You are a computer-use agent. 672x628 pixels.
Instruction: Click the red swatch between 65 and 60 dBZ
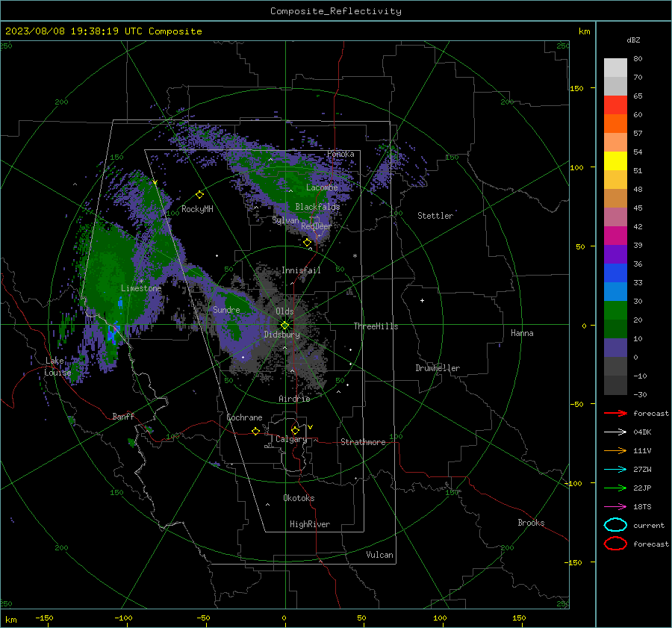click(615, 105)
